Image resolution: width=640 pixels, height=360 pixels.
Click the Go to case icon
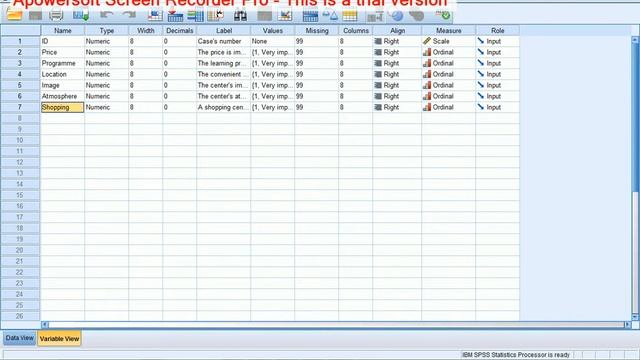(x=155, y=16)
